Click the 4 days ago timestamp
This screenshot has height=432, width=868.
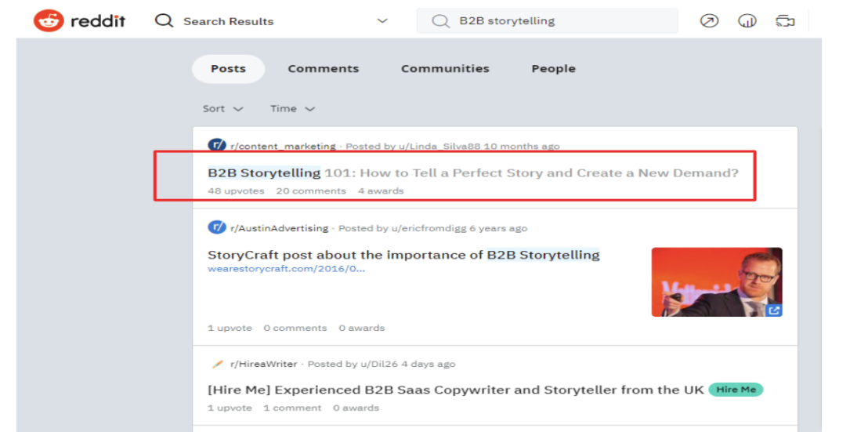click(429, 365)
